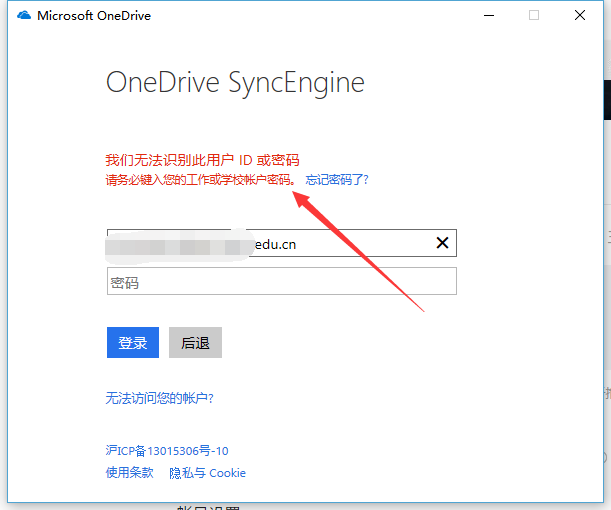
Task: Click the Microsoft OneDrive window title text
Action: [94, 16]
